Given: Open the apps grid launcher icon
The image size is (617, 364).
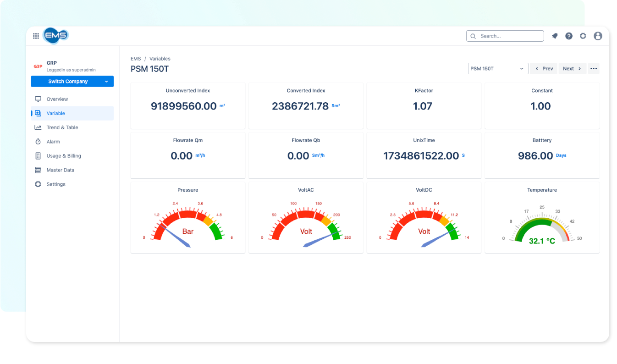Looking at the screenshot, I should 36,36.
